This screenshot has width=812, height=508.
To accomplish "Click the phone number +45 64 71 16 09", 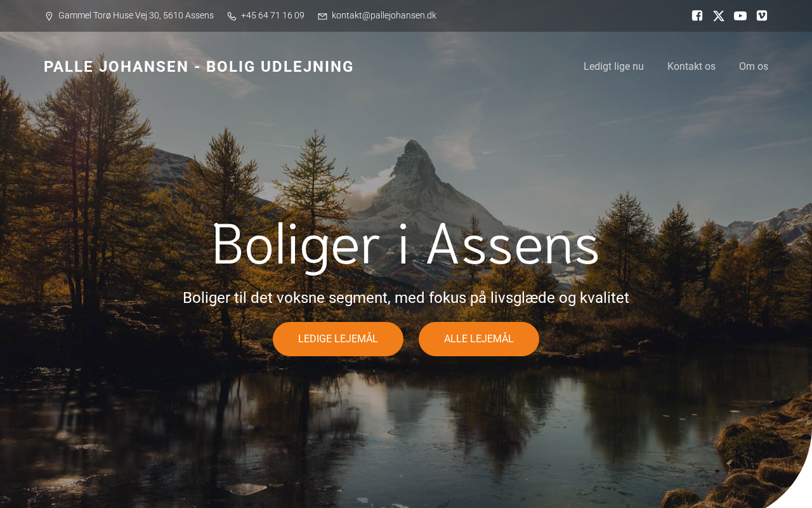I will 273,15.
